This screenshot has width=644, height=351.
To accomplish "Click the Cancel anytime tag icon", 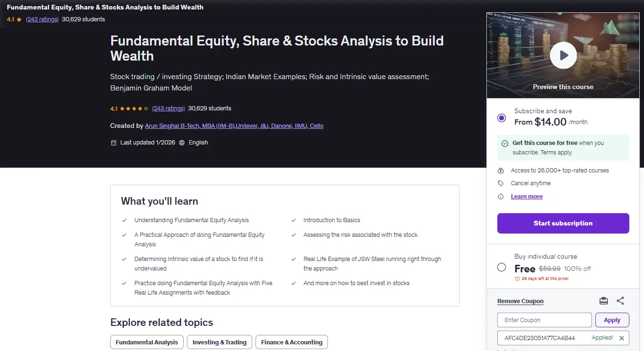I will coord(501,183).
